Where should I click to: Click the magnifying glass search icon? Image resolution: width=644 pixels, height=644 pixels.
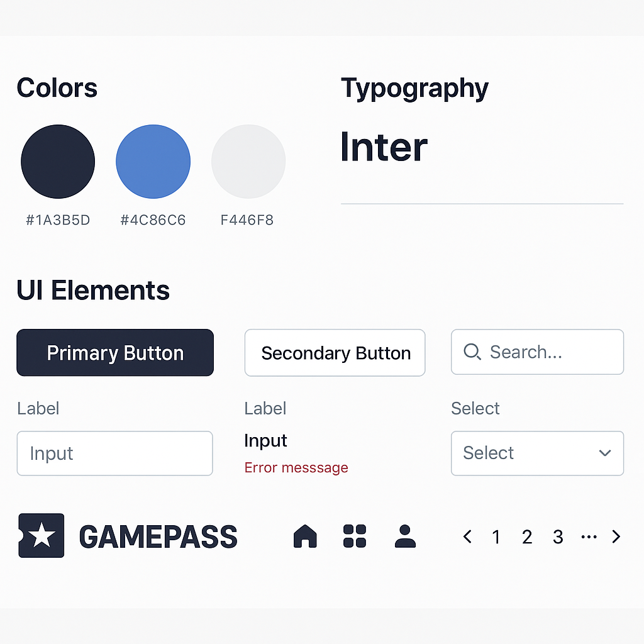pyautogui.click(x=472, y=352)
